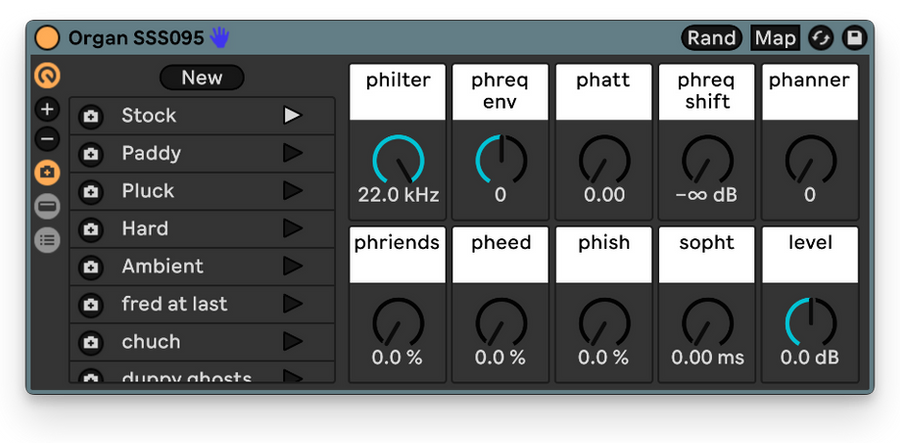Click the phreq shift label box
The image size is (900, 443).
(707, 92)
